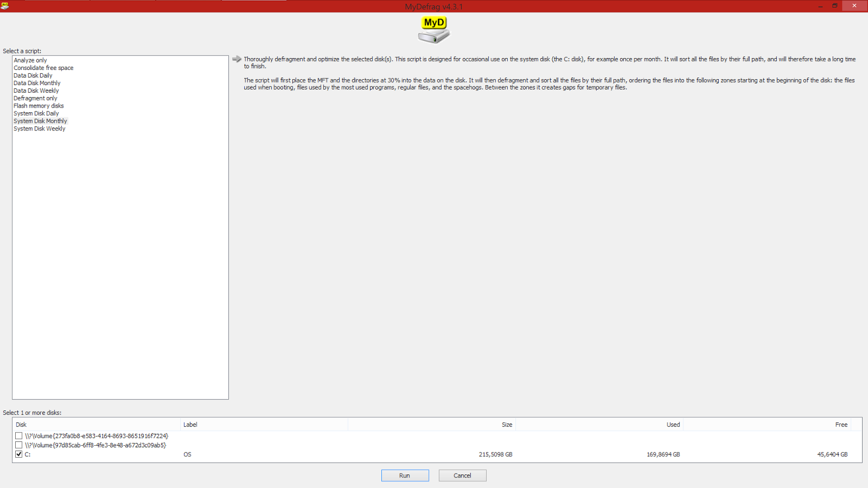Sort disks by the Size column
This screenshot has width=868, height=488.
pos(432,425)
